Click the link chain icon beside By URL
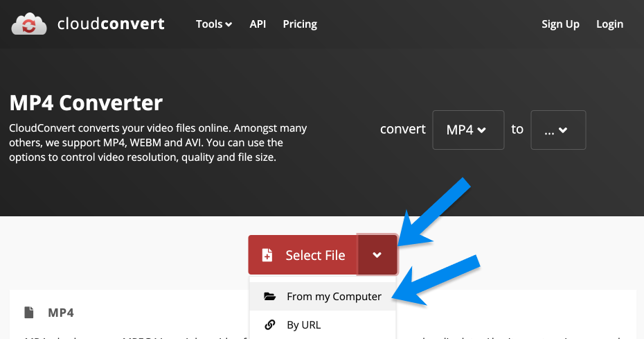Screen dimensions: 644x339 point(270,324)
